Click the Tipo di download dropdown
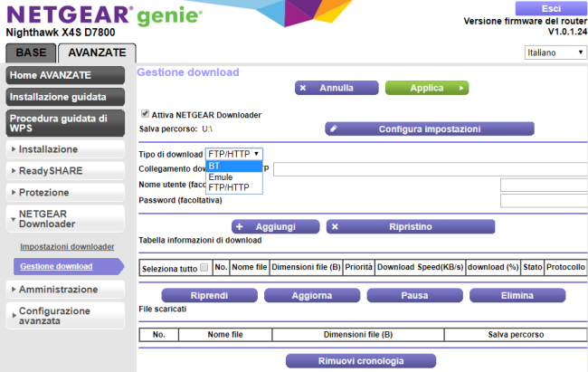This screenshot has width=588, height=372. click(234, 154)
